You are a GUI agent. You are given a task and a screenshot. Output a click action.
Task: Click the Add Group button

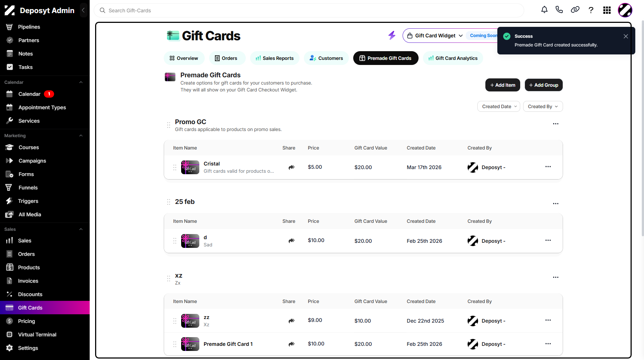tap(544, 85)
